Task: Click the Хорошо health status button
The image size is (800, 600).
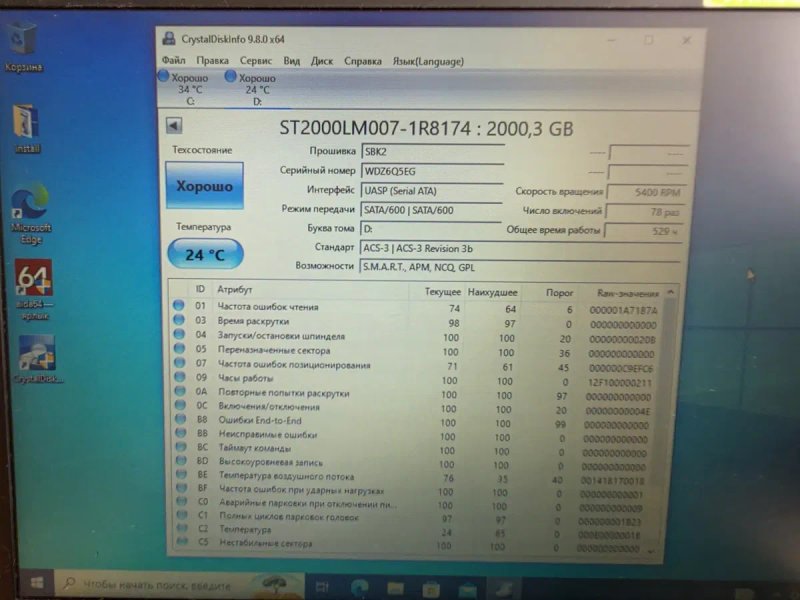Action: (204, 186)
